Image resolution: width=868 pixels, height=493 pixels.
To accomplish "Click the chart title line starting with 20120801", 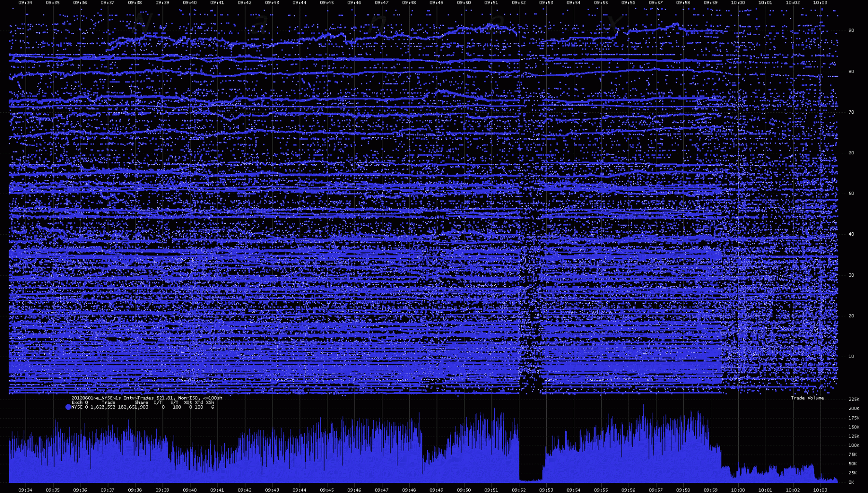I will [x=147, y=398].
